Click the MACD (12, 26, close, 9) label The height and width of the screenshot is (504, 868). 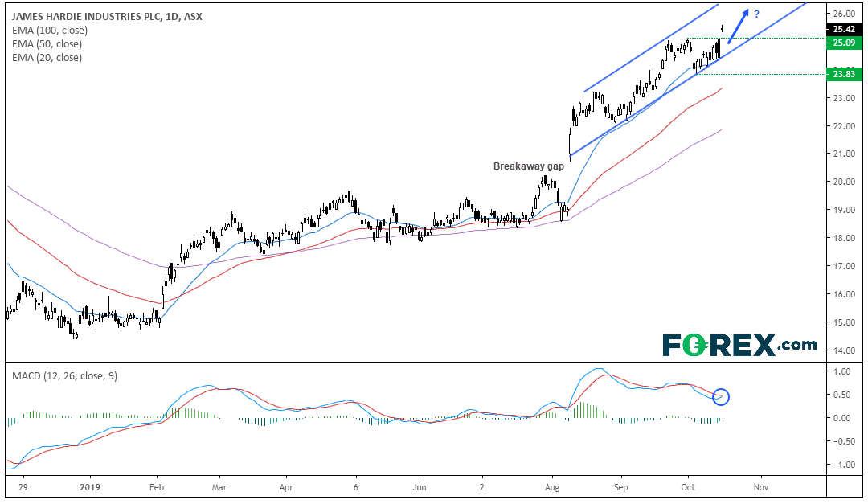[x=65, y=376]
